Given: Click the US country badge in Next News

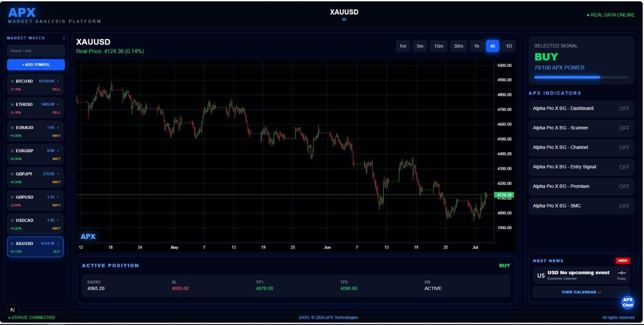Looking at the screenshot, I should click(541, 275).
